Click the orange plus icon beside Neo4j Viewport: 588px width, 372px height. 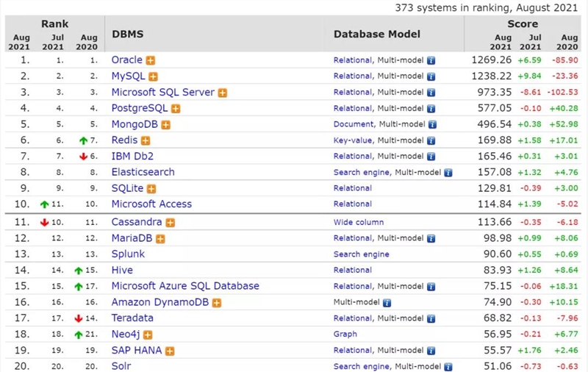148,335
